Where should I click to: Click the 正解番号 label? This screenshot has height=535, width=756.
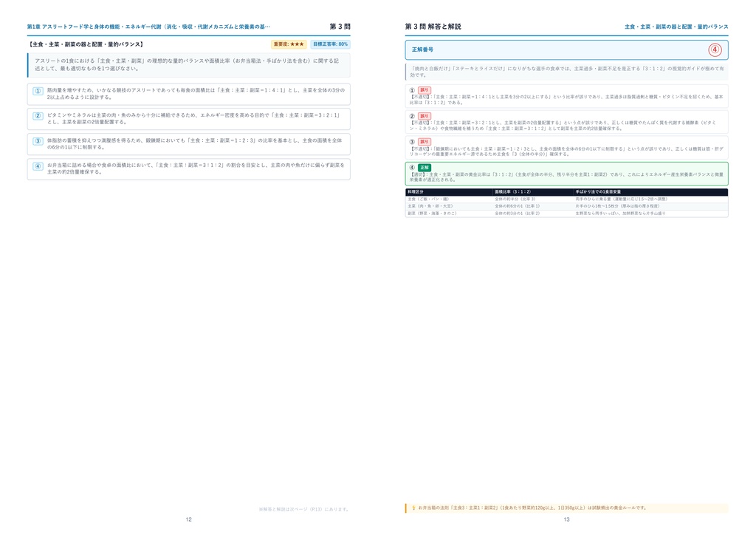click(x=422, y=50)
